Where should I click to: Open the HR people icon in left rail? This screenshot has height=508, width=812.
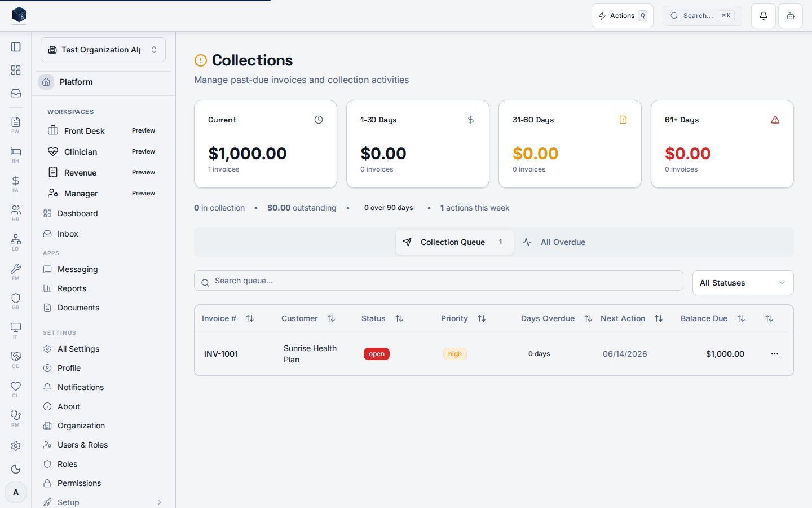pos(16,212)
